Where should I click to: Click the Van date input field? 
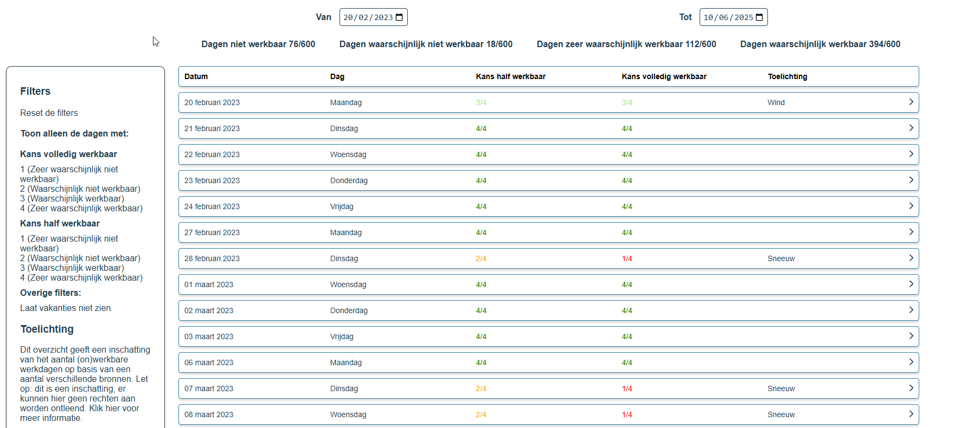pyautogui.click(x=368, y=17)
